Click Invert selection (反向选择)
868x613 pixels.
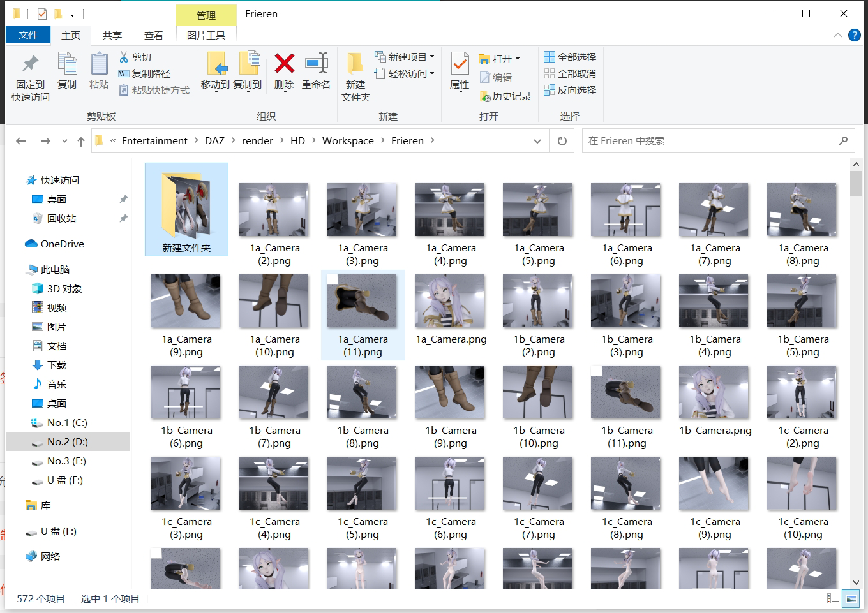click(x=570, y=90)
